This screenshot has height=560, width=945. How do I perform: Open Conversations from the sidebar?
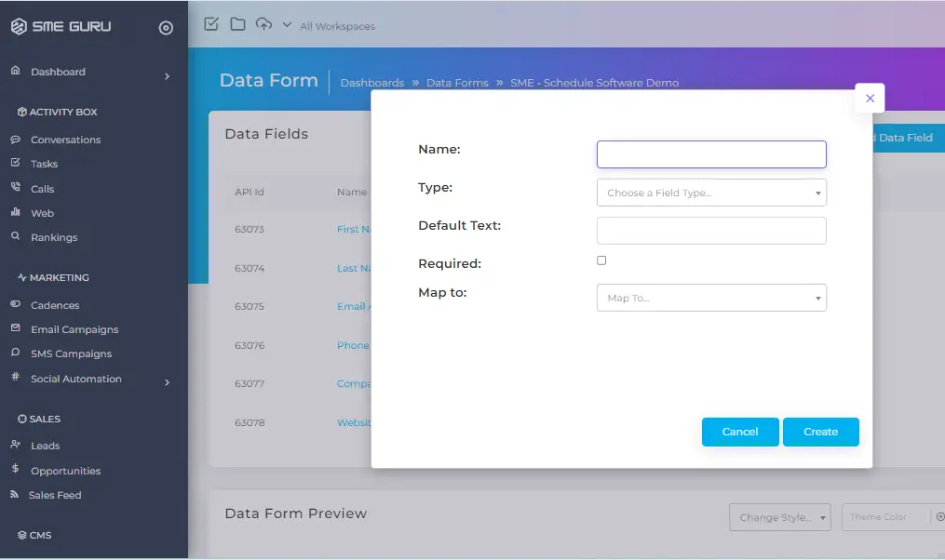point(65,140)
